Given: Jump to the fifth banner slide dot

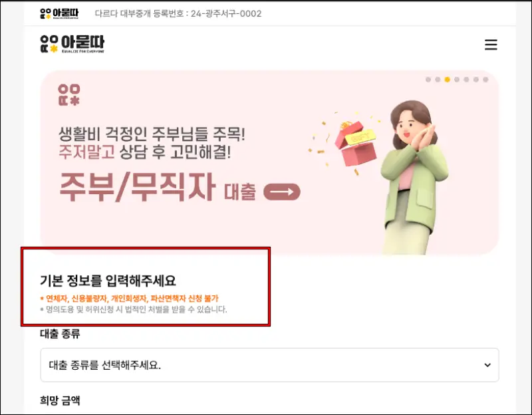Looking at the screenshot, I should (467, 79).
